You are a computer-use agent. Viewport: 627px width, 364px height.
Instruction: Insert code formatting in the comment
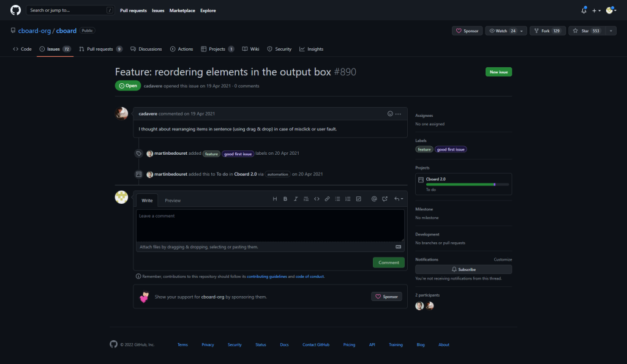click(x=317, y=199)
